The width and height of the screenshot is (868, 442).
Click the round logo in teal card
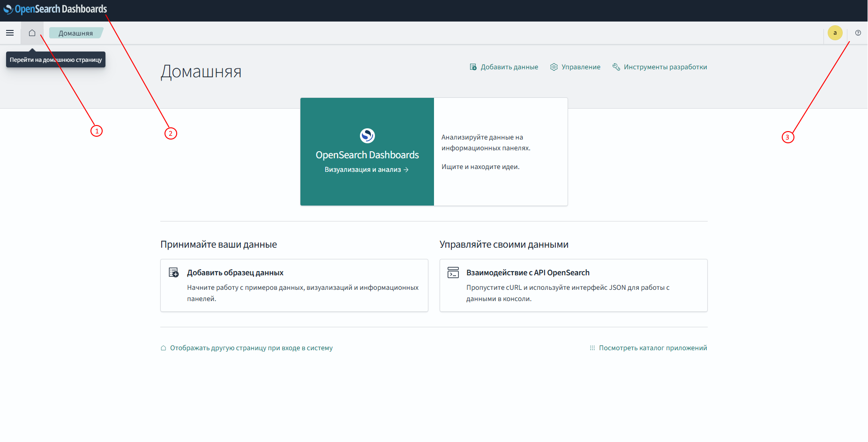point(367,136)
